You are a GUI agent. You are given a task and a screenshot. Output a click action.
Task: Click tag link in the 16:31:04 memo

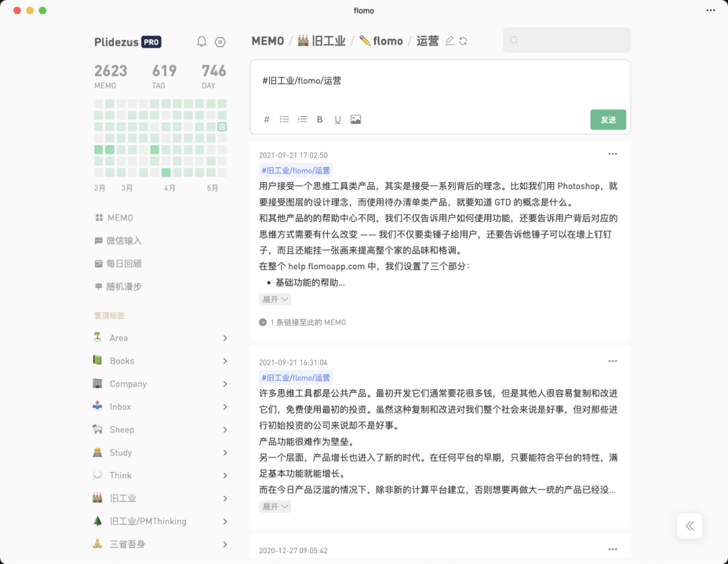point(296,378)
